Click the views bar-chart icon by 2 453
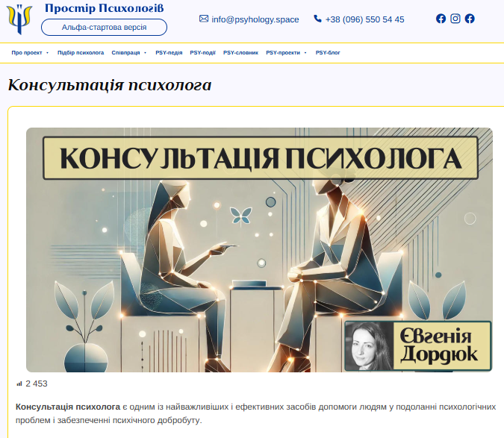 tap(19, 384)
